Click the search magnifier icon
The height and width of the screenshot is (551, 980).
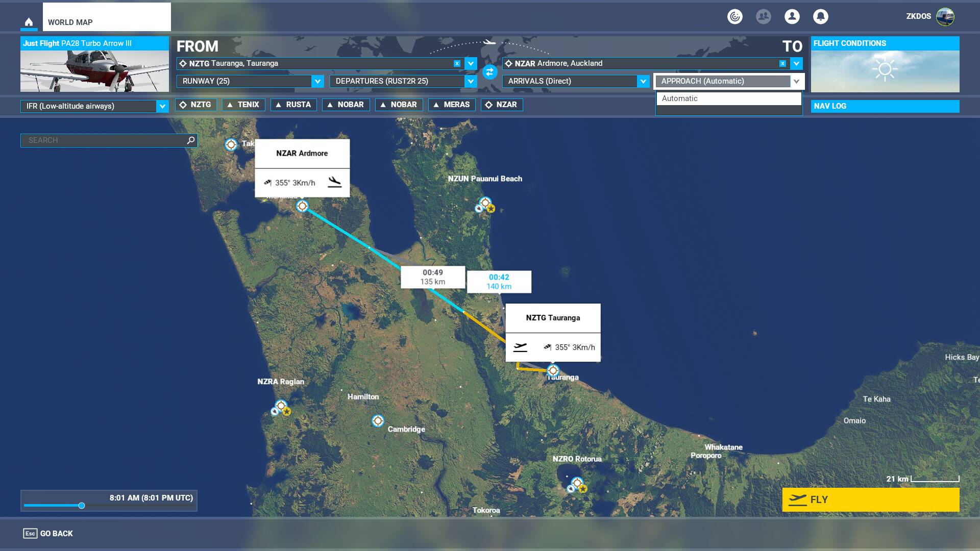coord(190,140)
